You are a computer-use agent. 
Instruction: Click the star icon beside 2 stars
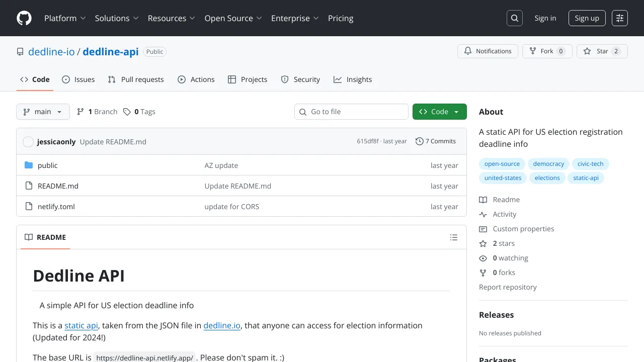[483, 243]
